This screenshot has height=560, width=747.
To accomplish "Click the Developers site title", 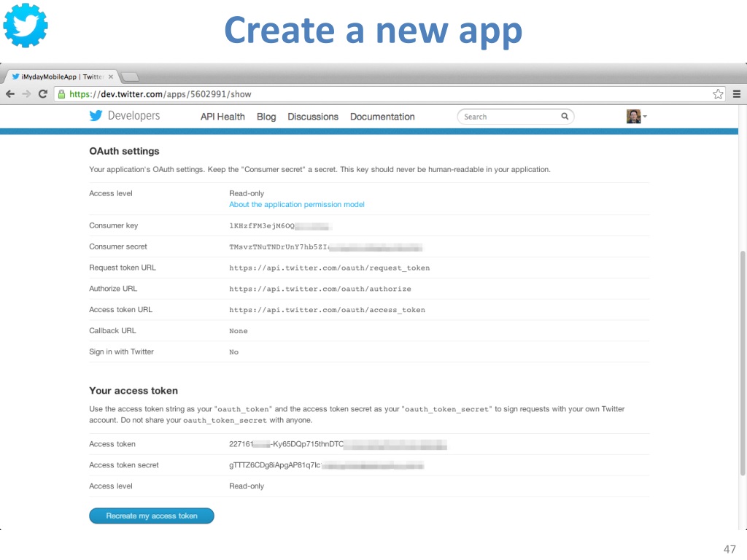I will pyautogui.click(x=134, y=116).
